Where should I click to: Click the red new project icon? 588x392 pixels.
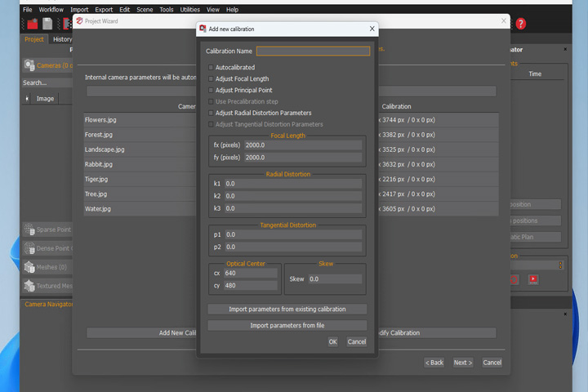pos(33,24)
